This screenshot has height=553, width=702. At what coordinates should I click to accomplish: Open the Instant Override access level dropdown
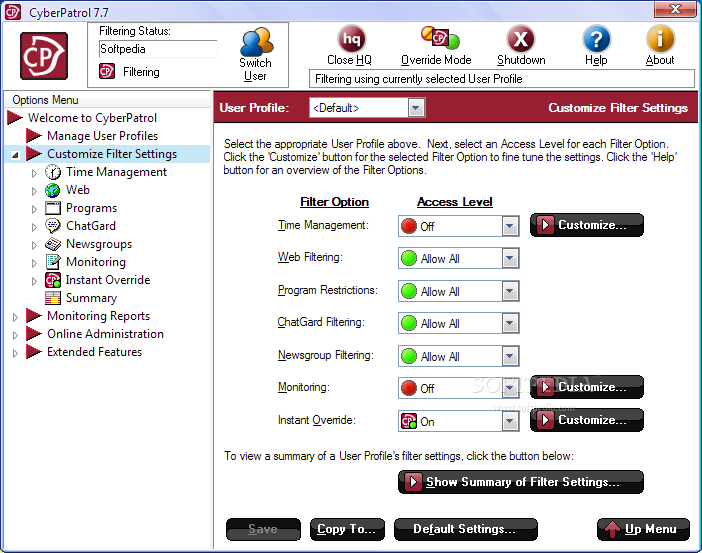(x=510, y=421)
